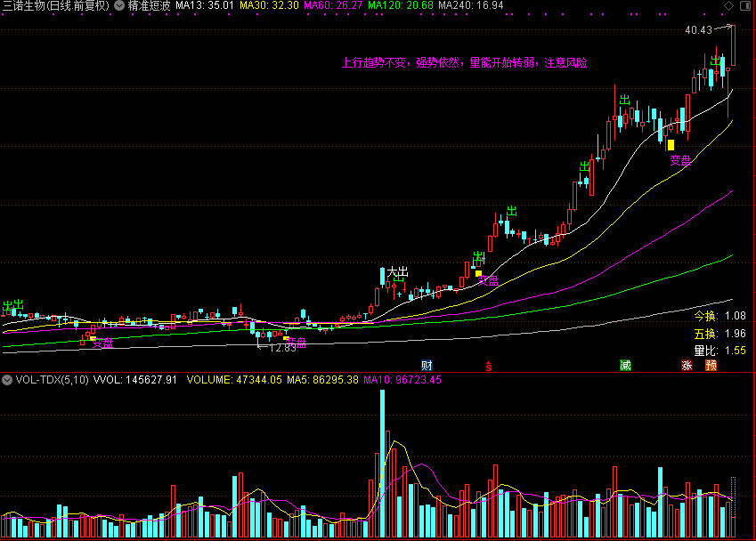The width and height of the screenshot is (756, 541).
Task: Click the green MA120: 20.68 label
Action: click(401, 5)
